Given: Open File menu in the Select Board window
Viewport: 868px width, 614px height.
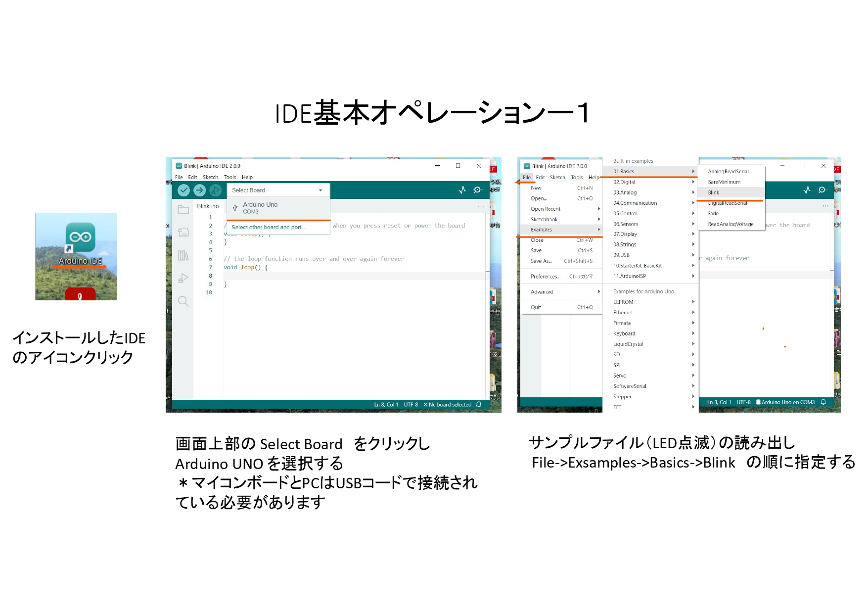Looking at the screenshot, I should [x=179, y=177].
